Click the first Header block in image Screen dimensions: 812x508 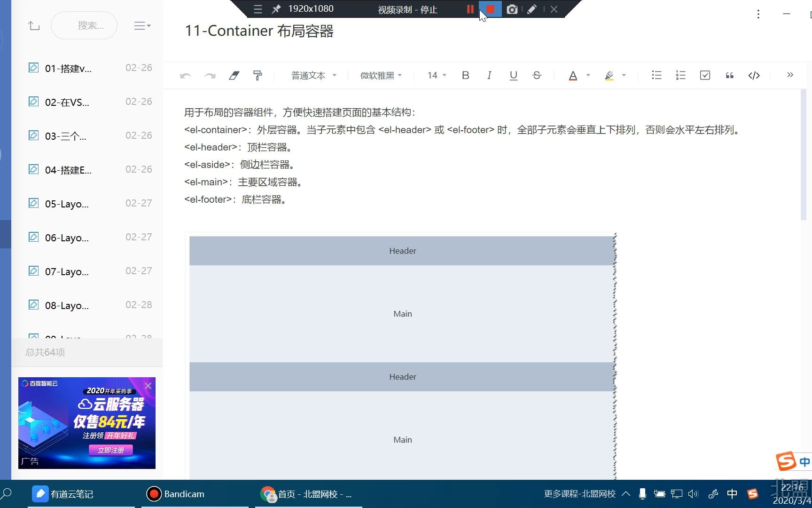coord(402,251)
